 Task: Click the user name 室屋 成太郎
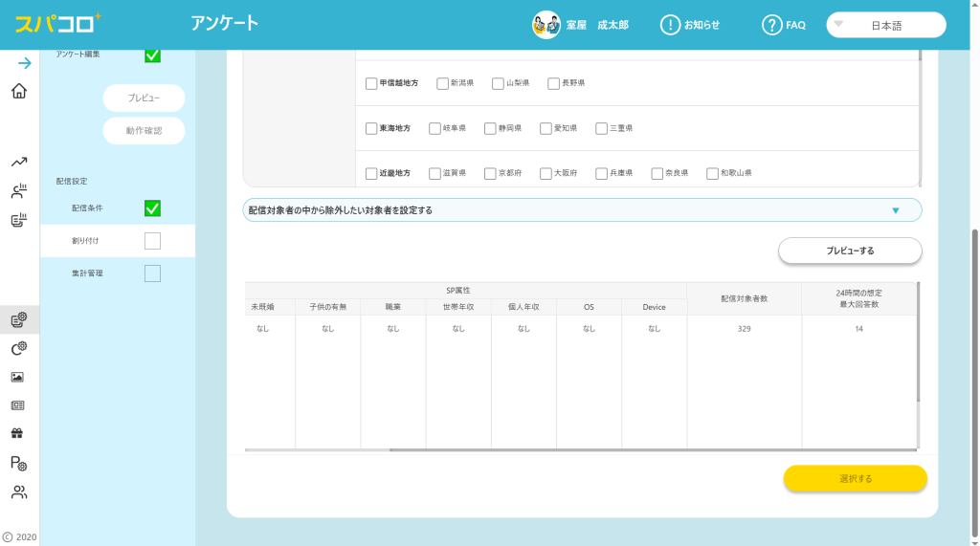[597, 25]
